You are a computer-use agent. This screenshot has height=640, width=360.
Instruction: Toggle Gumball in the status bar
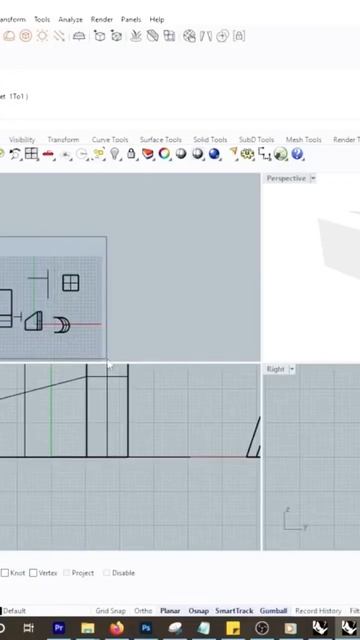click(273, 611)
